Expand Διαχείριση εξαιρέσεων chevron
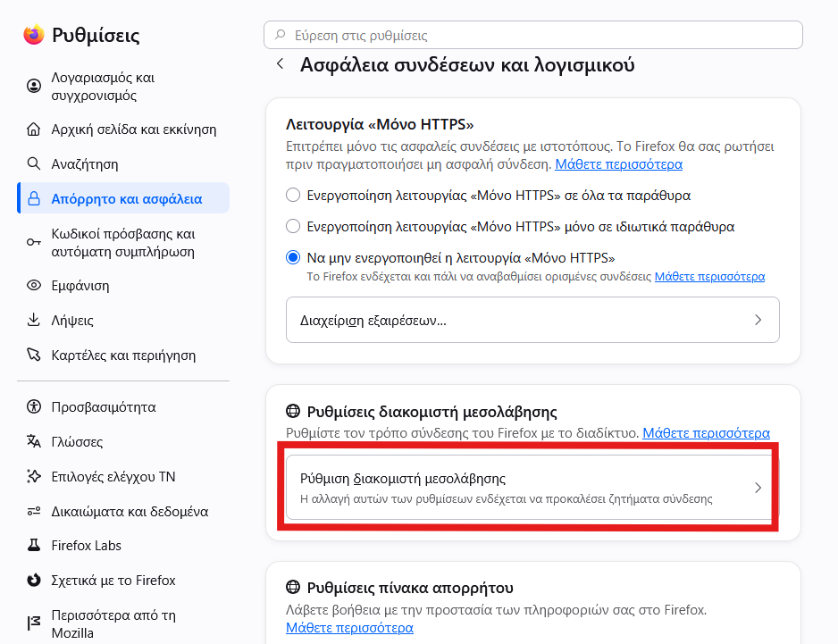The height and width of the screenshot is (644, 838). point(758,320)
